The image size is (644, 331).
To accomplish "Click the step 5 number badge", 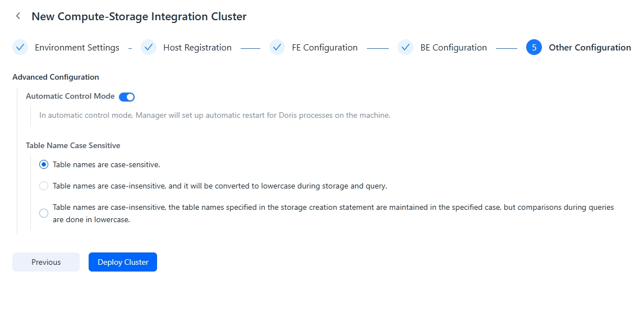I will click(533, 47).
